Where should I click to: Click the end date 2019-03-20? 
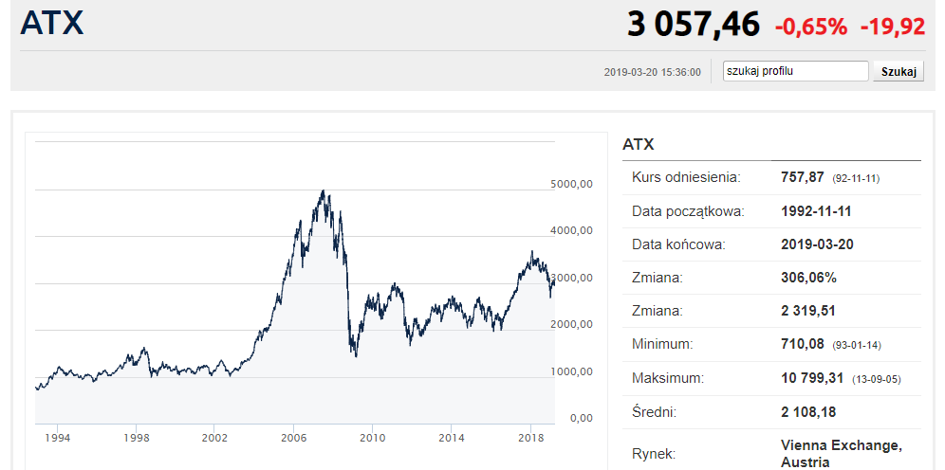coord(817,245)
